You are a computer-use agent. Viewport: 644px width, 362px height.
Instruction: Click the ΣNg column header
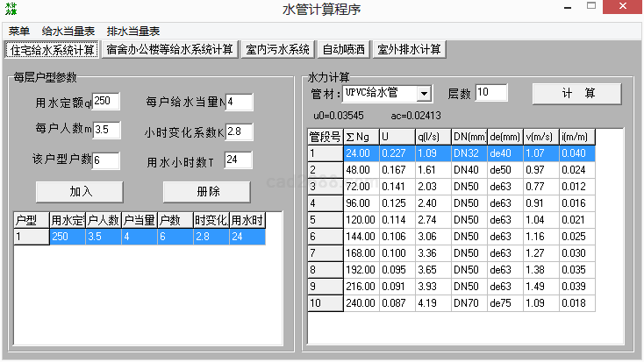click(360, 137)
